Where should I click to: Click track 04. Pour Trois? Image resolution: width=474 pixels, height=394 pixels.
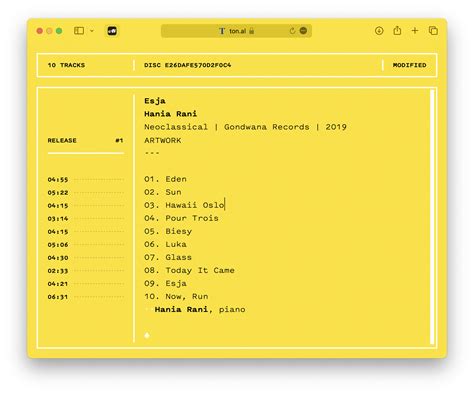tap(181, 218)
